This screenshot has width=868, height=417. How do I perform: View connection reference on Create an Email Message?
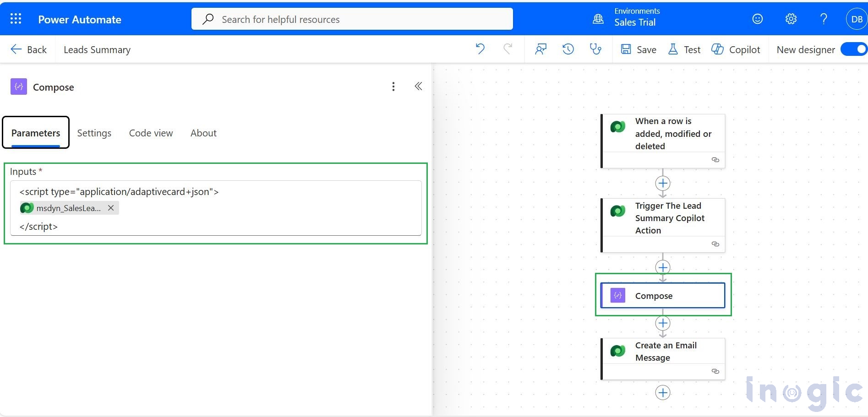(715, 371)
